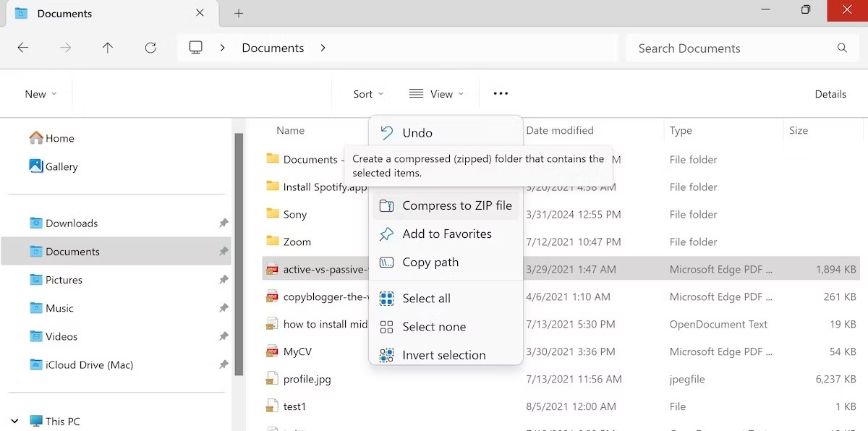Toggle the Details pane button

[x=830, y=94]
